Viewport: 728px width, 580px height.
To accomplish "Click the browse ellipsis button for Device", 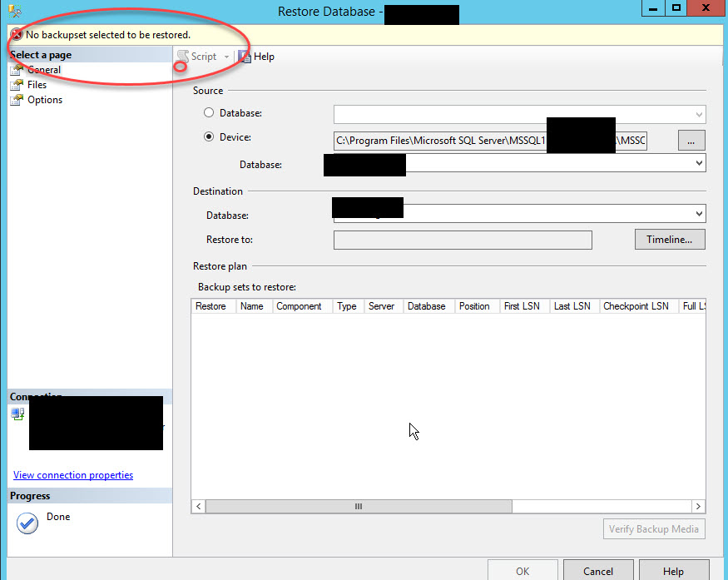I will click(x=691, y=140).
